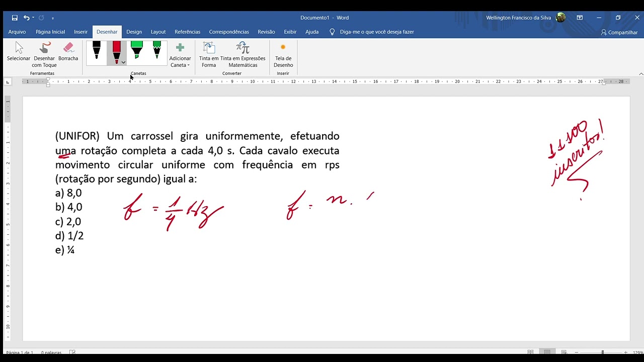
Task: Select the red pen
Action: (x=117, y=52)
